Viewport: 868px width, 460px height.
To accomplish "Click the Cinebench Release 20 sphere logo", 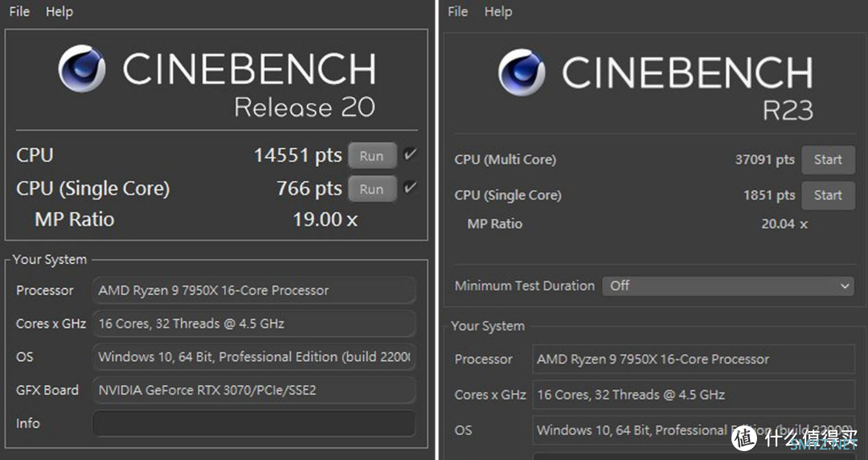I will [x=82, y=68].
